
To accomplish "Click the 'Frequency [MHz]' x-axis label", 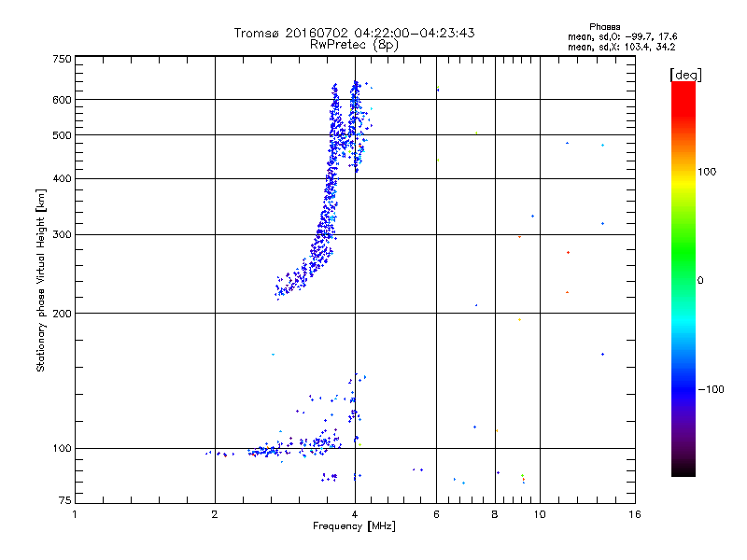I will tap(354, 526).
